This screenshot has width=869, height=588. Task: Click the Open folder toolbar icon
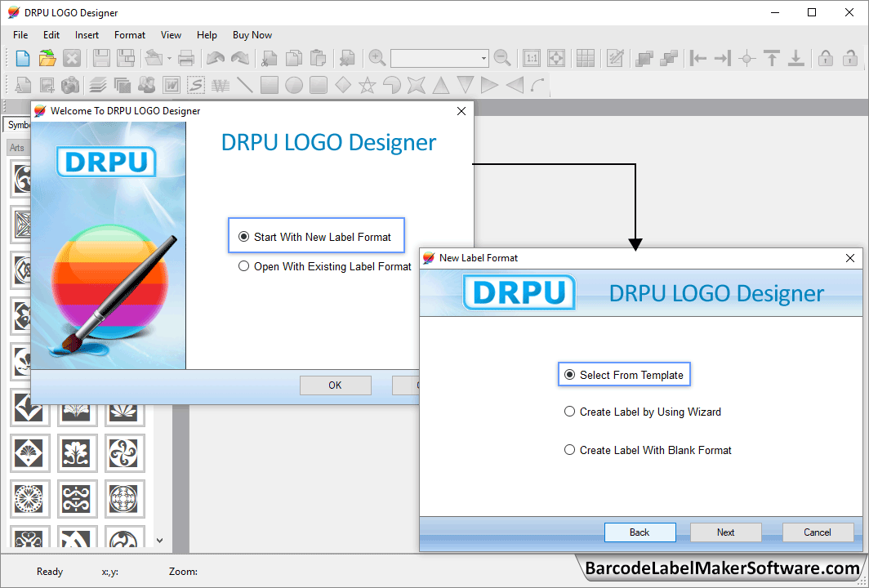[x=47, y=58]
